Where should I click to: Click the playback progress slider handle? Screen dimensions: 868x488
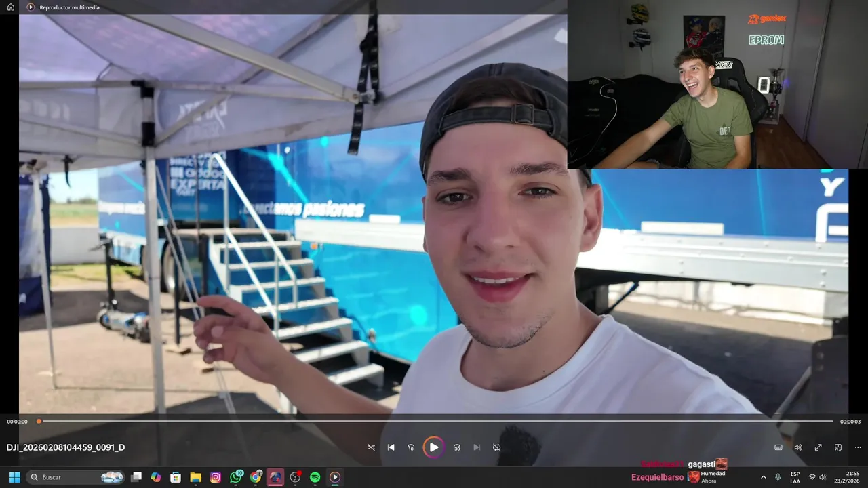point(39,421)
